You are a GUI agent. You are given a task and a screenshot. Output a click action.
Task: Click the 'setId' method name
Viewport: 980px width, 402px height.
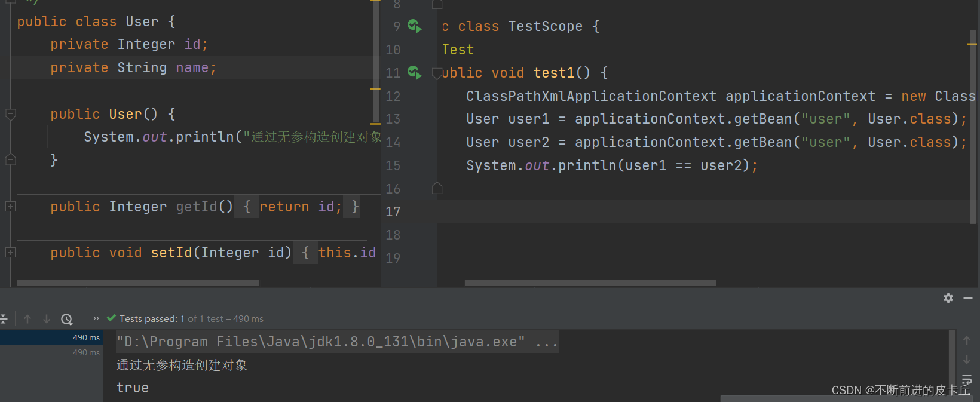171,253
